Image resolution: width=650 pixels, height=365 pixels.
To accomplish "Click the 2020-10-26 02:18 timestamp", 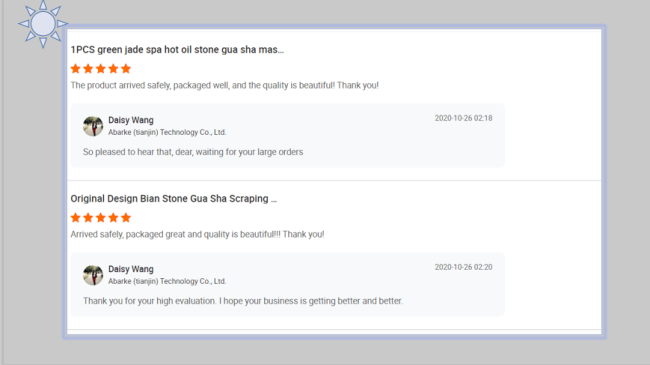I will pyautogui.click(x=463, y=118).
